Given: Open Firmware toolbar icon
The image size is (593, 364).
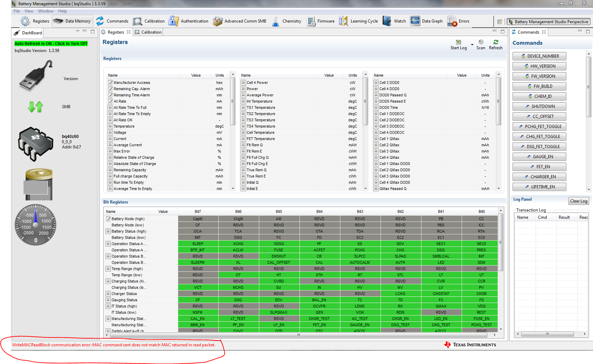Looking at the screenshot, I should coord(311,21).
